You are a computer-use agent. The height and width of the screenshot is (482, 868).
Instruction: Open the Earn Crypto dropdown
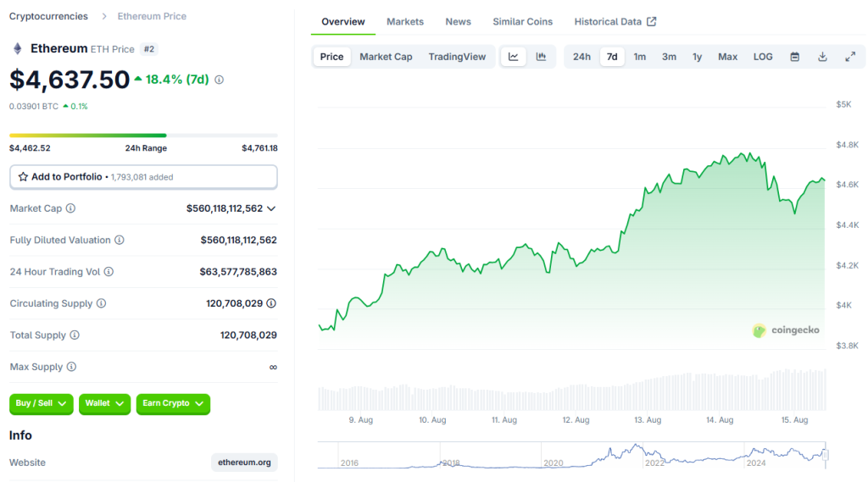(x=173, y=403)
